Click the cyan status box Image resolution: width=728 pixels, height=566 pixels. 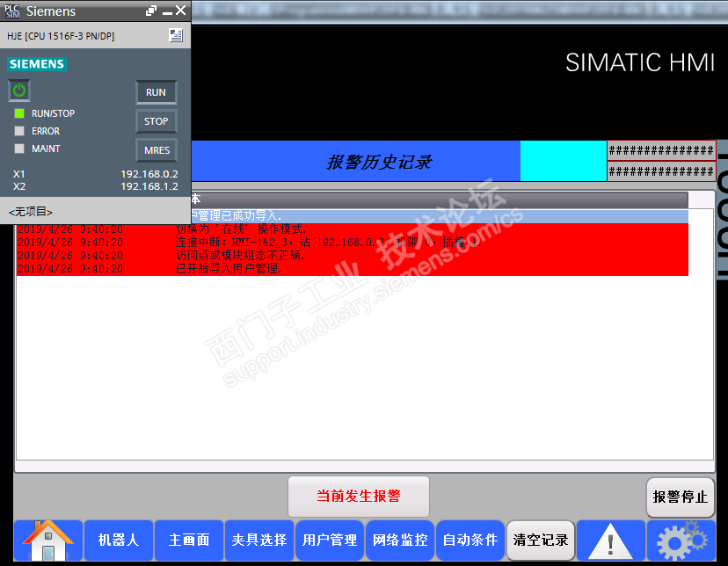point(564,161)
